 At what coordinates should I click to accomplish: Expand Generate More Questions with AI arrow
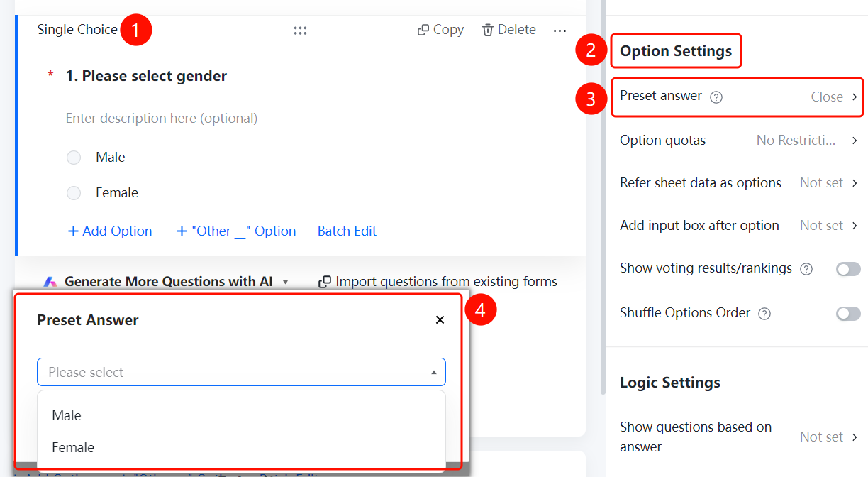[x=286, y=283]
